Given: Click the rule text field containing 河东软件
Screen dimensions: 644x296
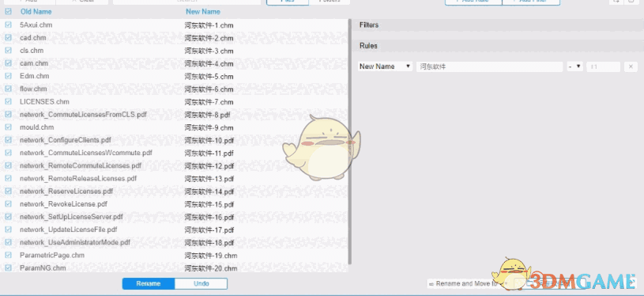Looking at the screenshot, I should point(490,66).
